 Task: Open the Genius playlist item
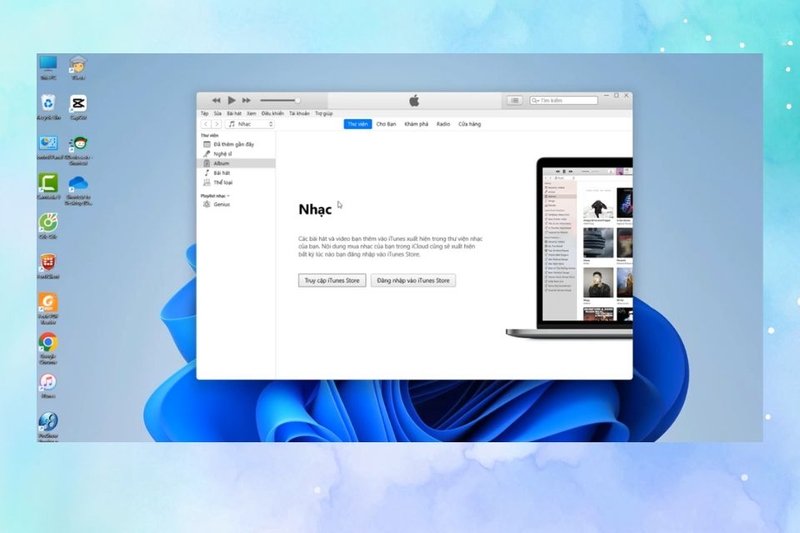[236, 204]
